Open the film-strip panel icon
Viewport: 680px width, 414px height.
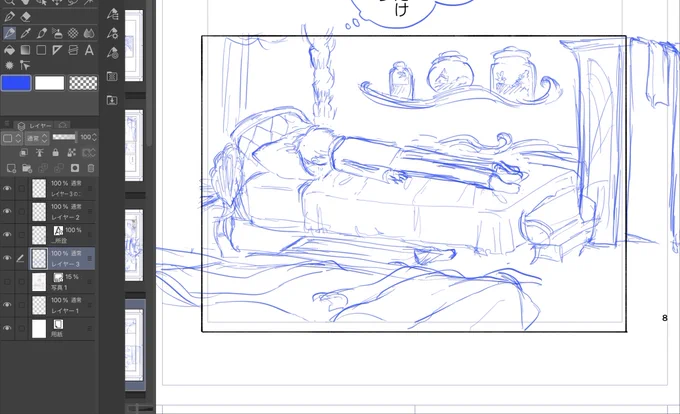[x=112, y=77]
